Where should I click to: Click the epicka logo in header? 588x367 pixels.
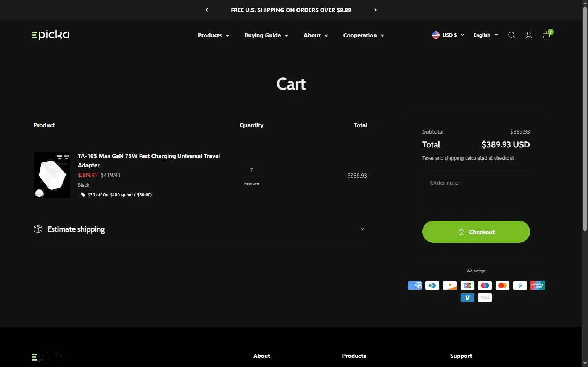(51, 35)
